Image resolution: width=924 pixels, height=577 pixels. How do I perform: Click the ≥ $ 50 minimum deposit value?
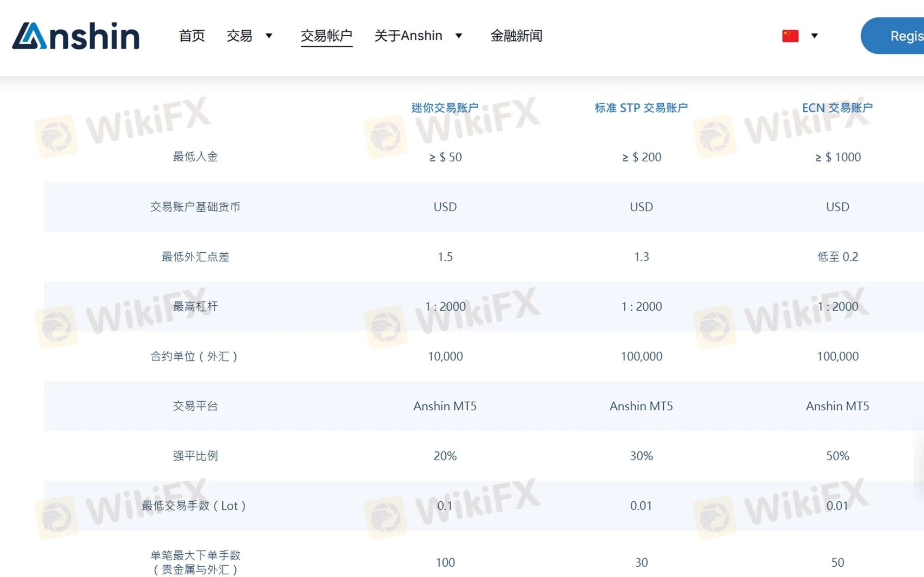445,157
